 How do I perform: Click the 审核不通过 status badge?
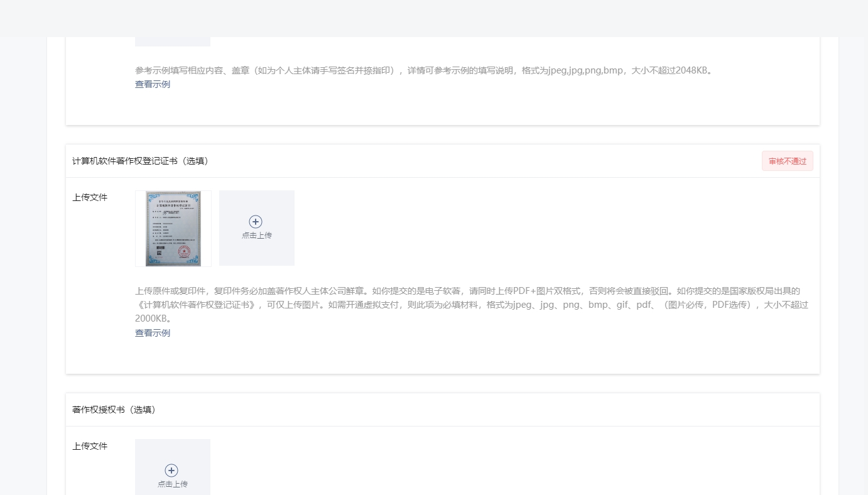click(x=788, y=161)
